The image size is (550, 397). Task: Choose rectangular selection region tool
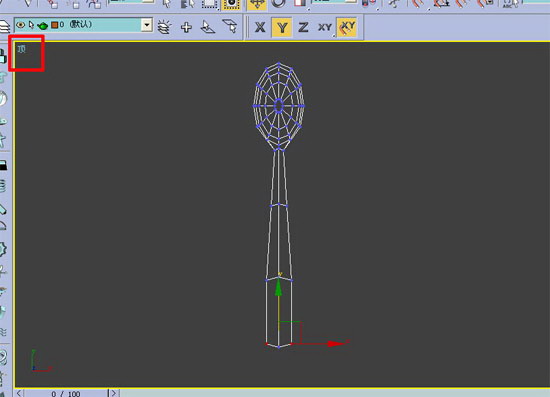pyautogui.click(x=209, y=4)
